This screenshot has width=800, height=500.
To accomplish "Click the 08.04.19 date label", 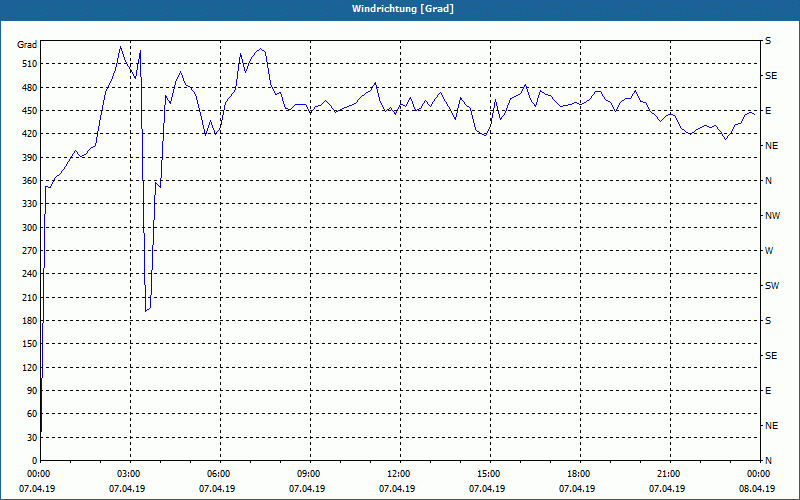I will point(757,489).
